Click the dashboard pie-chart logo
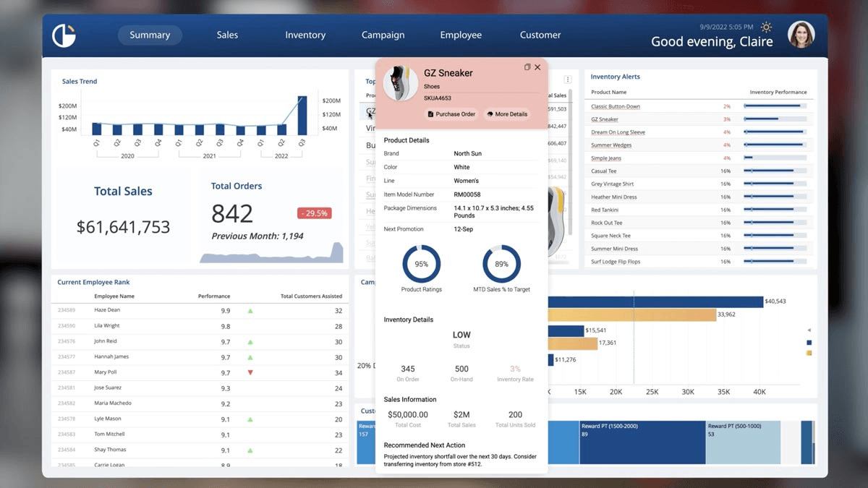This screenshot has height=488, width=868. pos(64,34)
